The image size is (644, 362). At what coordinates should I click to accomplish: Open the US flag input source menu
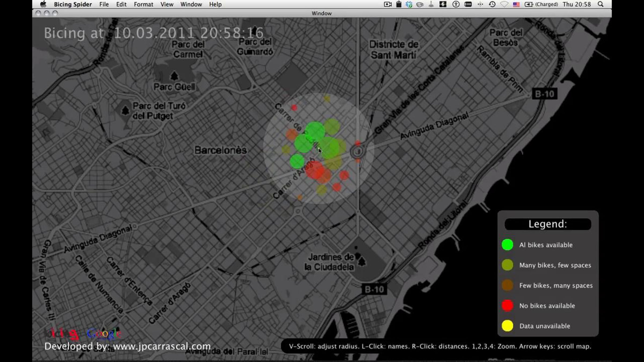tap(516, 5)
